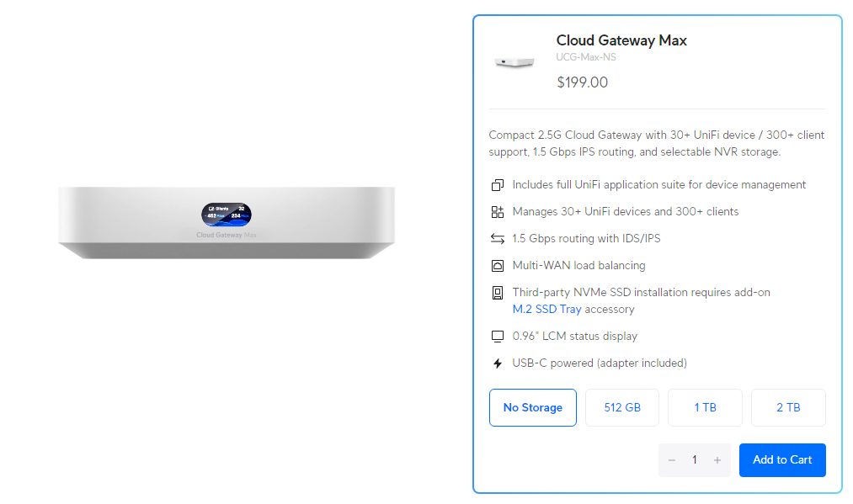Click the Multi-WAN load balancing icon
Image resolution: width=853 pixels, height=504 pixels.
coord(497,266)
